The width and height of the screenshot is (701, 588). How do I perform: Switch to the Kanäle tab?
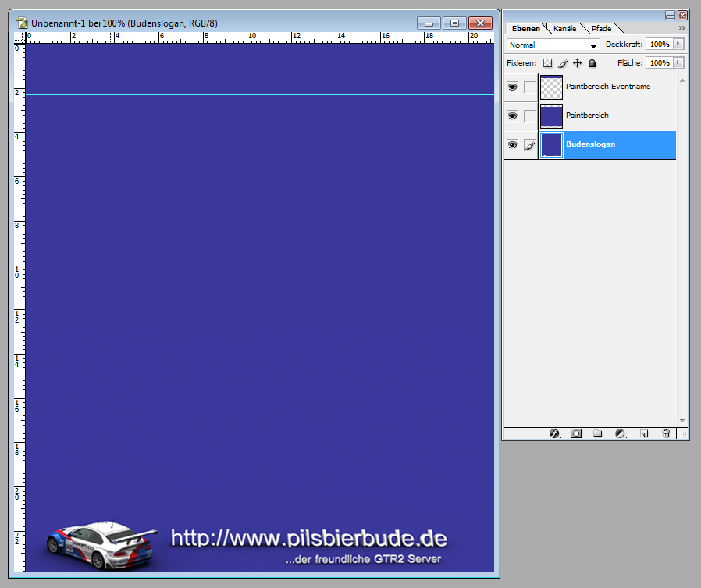tap(564, 29)
